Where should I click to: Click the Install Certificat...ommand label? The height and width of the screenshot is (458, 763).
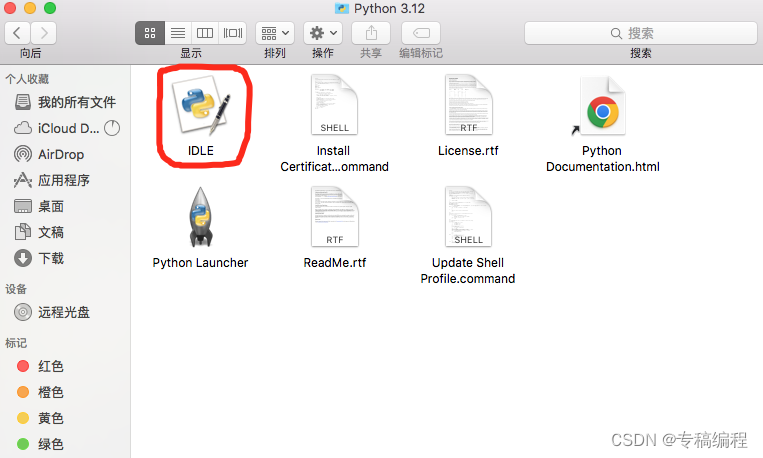pyautogui.click(x=334, y=159)
